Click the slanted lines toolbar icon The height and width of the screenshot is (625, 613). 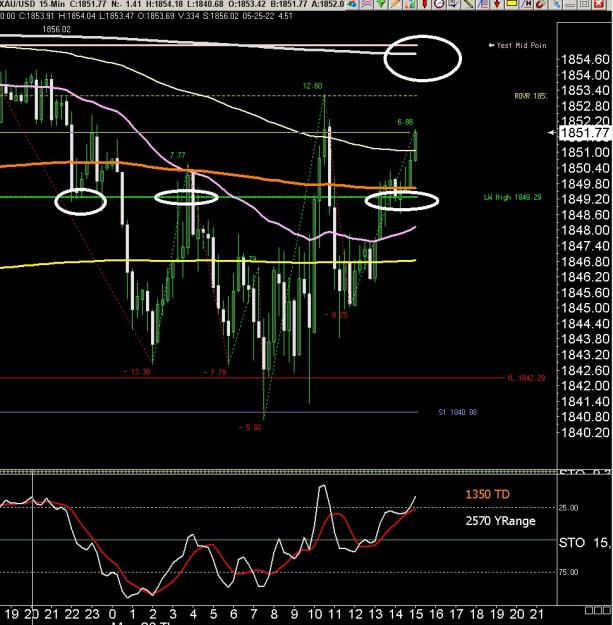point(483,4)
